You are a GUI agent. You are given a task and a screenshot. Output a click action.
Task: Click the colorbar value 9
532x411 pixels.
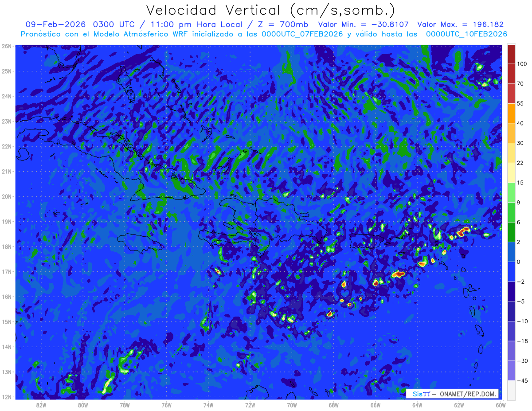coord(519,203)
